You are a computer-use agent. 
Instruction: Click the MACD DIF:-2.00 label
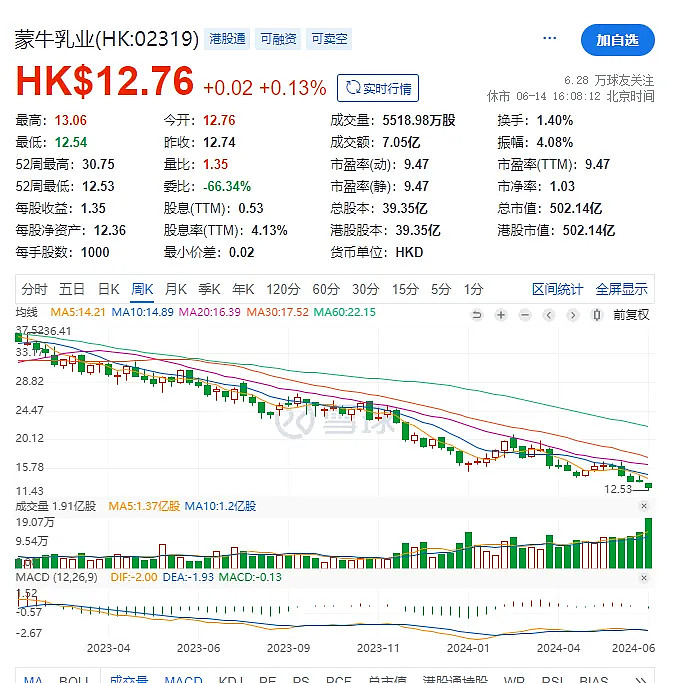click(134, 577)
